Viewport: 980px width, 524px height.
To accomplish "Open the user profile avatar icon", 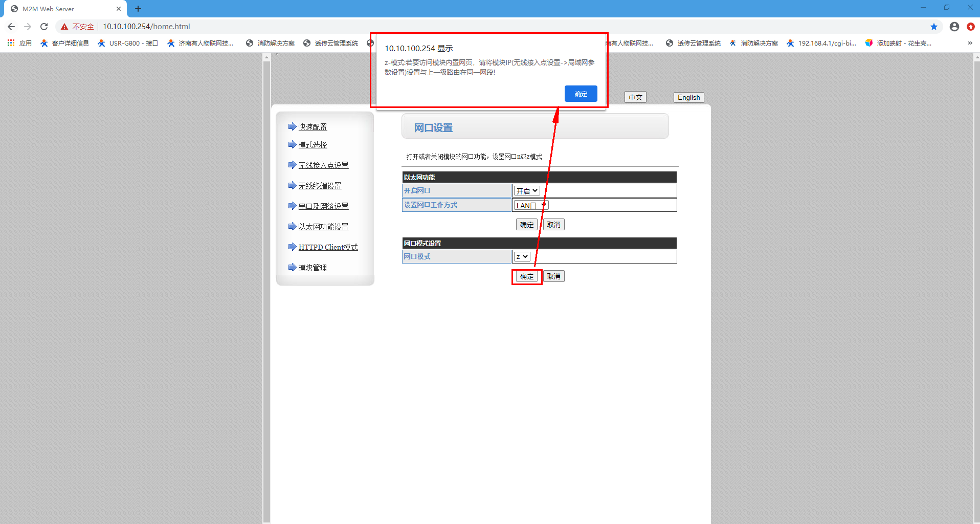I will pyautogui.click(x=954, y=27).
